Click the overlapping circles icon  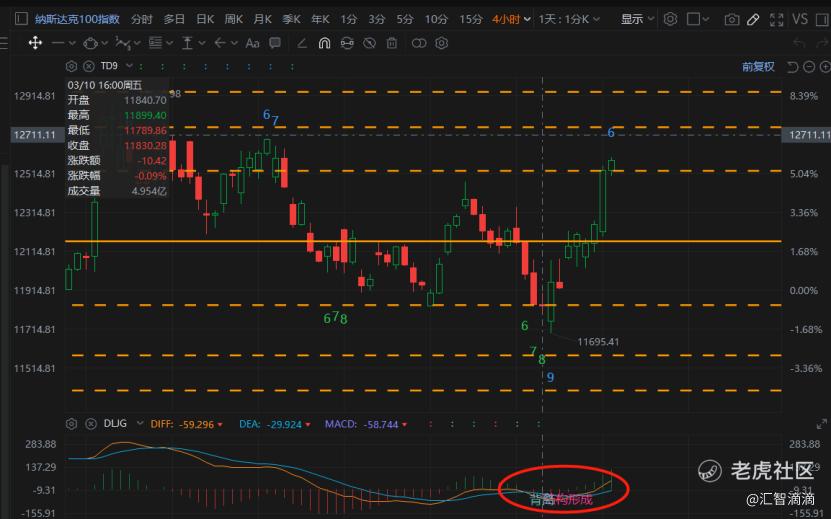click(x=419, y=43)
